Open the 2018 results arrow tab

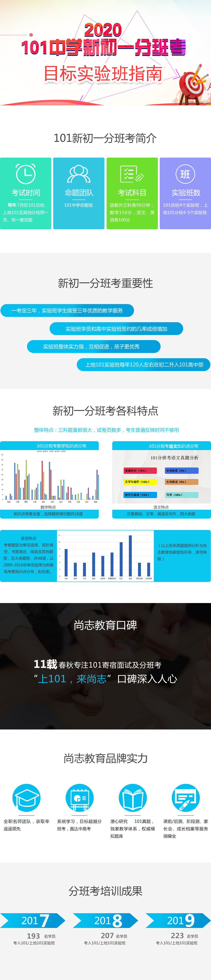(x=105, y=920)
